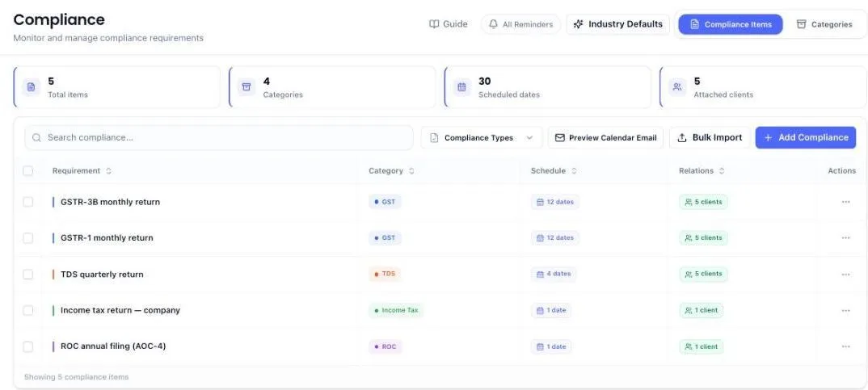868x390 pixels.
Task: Open 12 dates badge for GSTR-3B return
Action: [554, 202]
